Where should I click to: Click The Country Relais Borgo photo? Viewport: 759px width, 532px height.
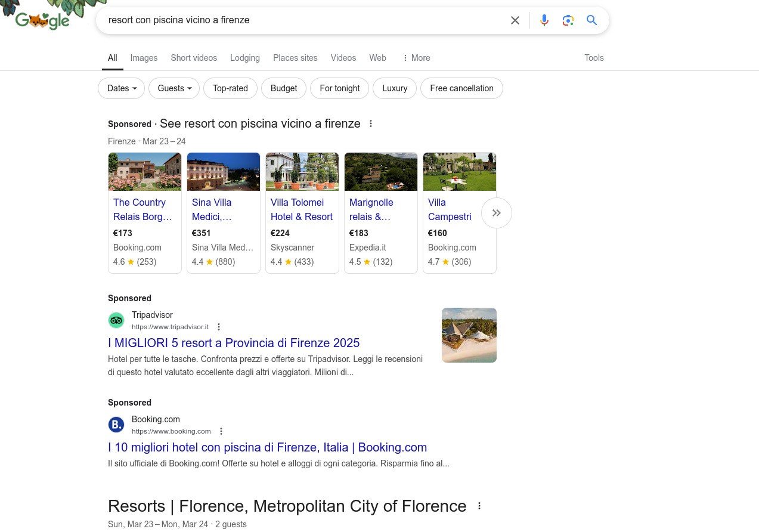(145, 172)
